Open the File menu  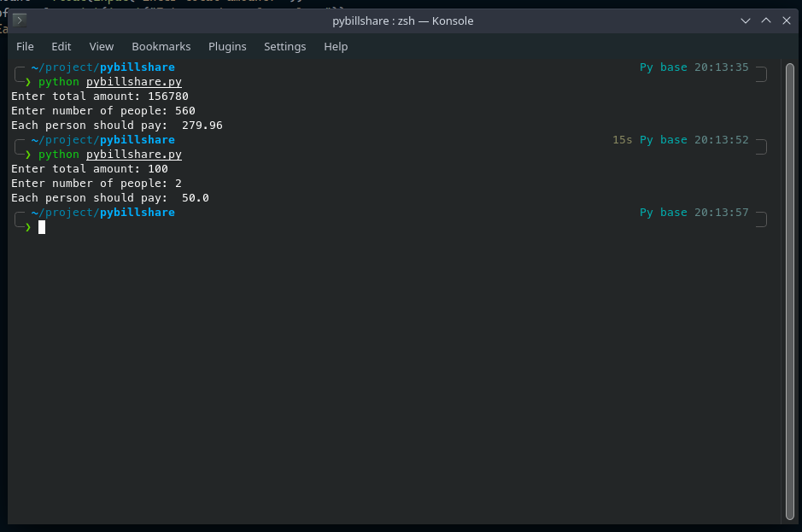[25, 47]
